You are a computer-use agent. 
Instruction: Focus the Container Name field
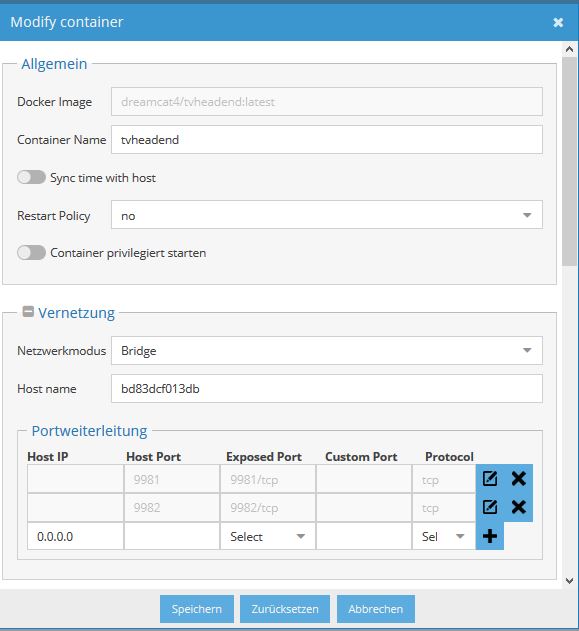tap(327, 140)
